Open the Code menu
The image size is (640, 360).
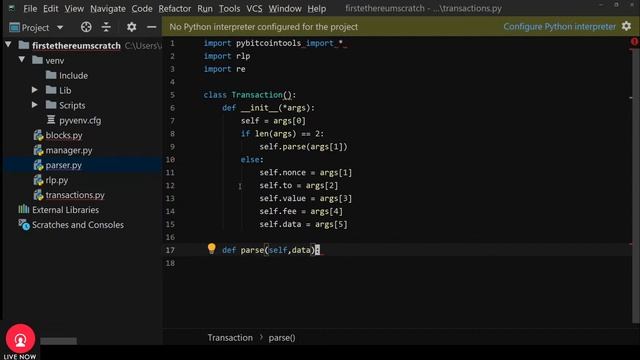(x=142, y=9)
